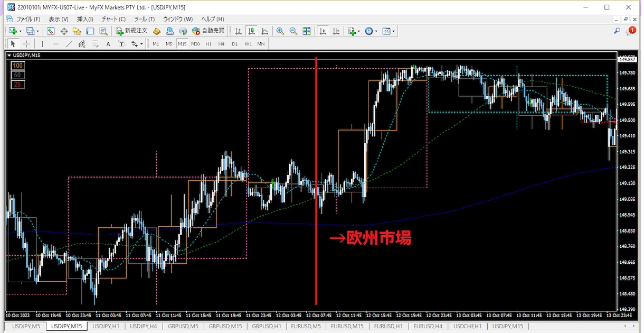Click the USDJPY,M15 chart title triangle
The image size is (644, 333).
pos(9,55)
